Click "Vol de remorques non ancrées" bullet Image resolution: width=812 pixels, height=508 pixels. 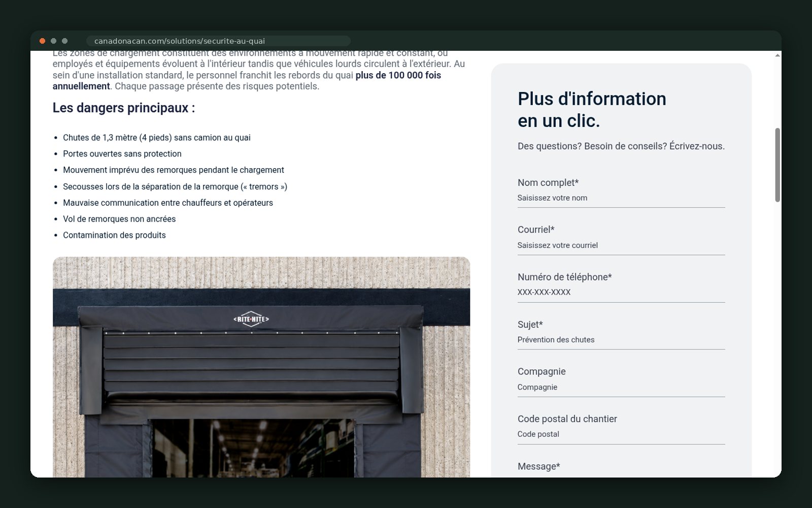119,219
